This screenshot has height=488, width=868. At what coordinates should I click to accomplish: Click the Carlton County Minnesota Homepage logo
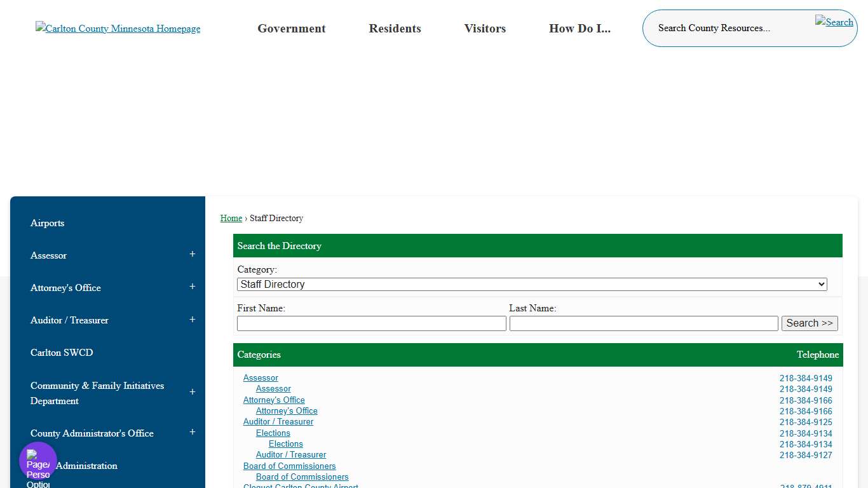(x=118, y=28)
